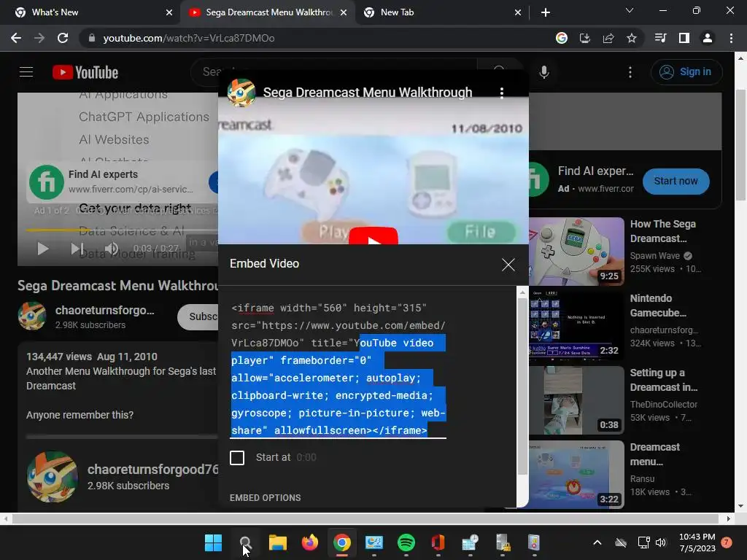Go back in browser history

point(16,38)
